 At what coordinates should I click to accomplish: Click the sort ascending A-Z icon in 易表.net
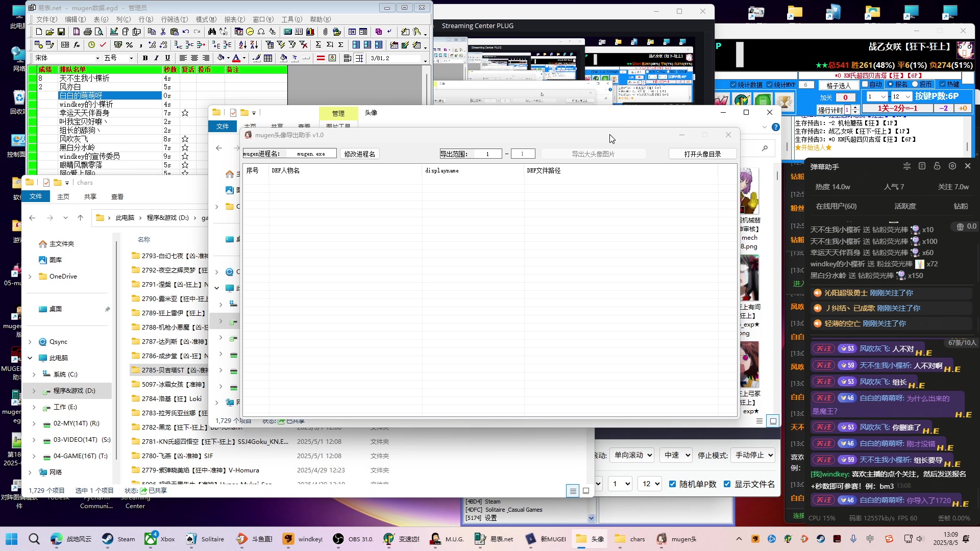242,45
